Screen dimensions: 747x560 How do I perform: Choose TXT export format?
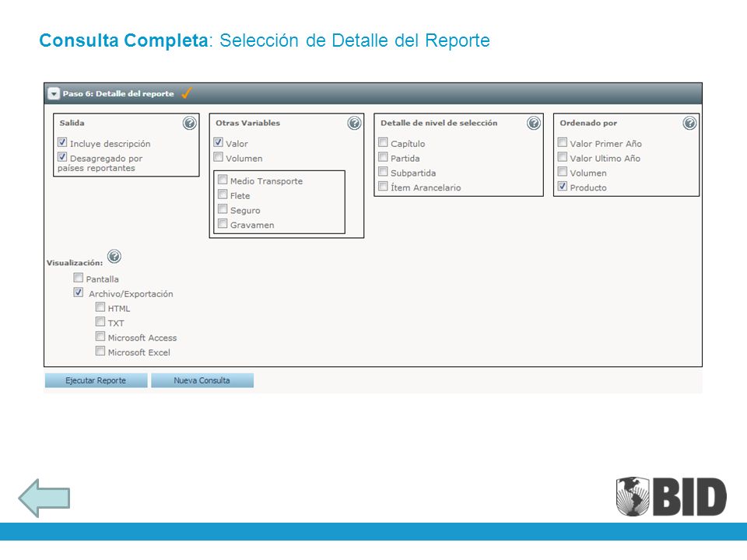click(100, 322)
